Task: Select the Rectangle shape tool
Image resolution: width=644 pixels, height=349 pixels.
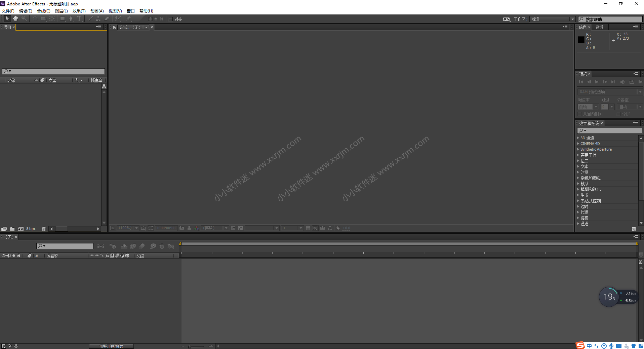Action: (x=63, y=19)
